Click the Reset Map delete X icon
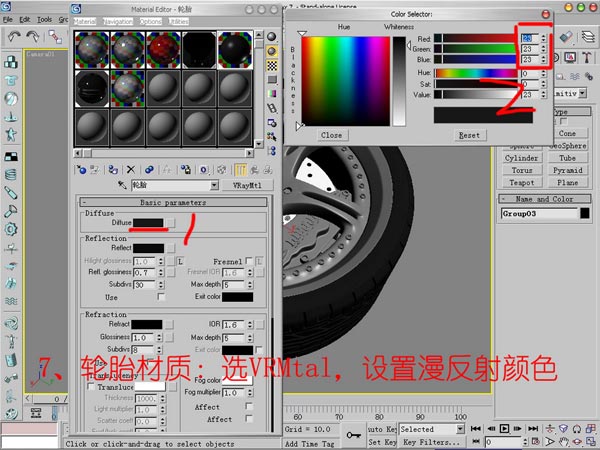600x450 pixels. [132, 169]
